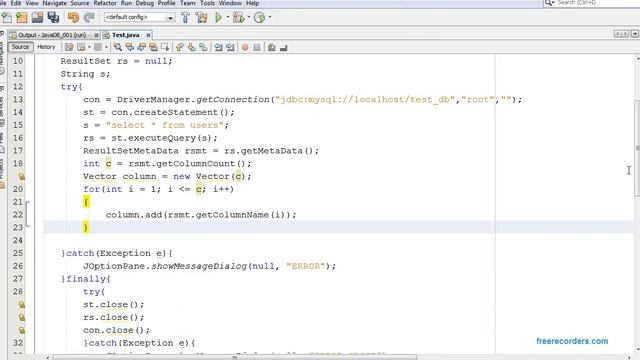Close the Output - JavaDB_001 tab
The height and width of the screenshot is (360, 640).
[x=97, y=35]
